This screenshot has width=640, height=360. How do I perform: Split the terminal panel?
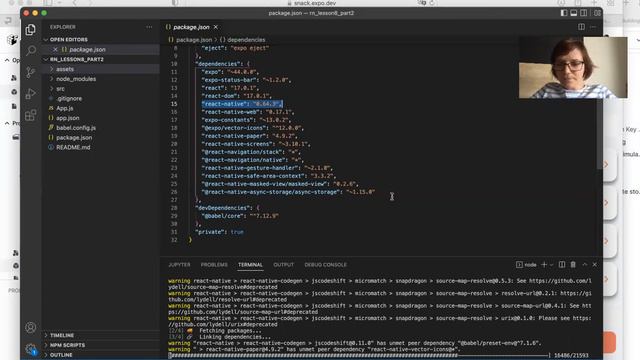[562, 264]
